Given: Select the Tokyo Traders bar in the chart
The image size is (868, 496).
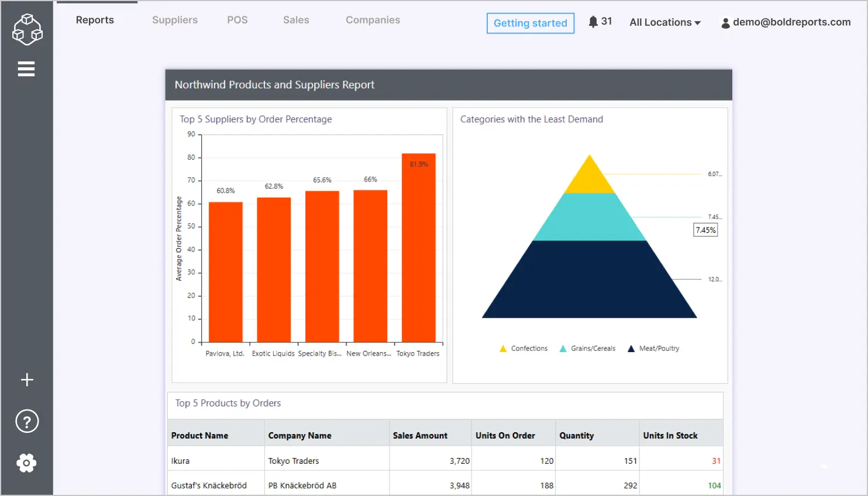Looking at the screenshot, I should tap(418, 249).
